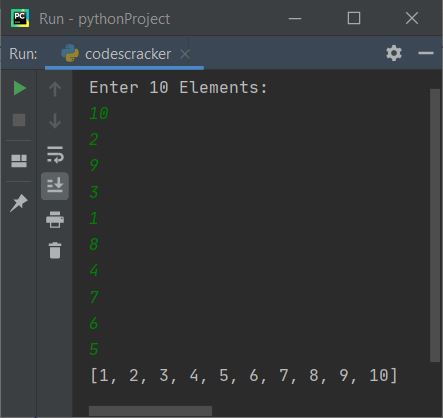443x418 pixels.
Task: Click the green input value 9
Action: tap(94, 165)
